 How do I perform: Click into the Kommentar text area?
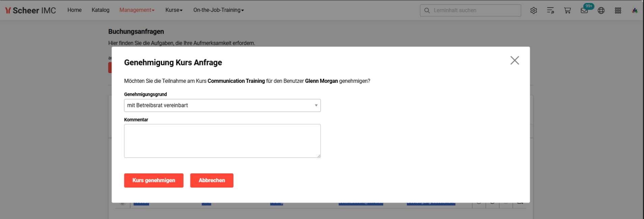tap(222, 141)
